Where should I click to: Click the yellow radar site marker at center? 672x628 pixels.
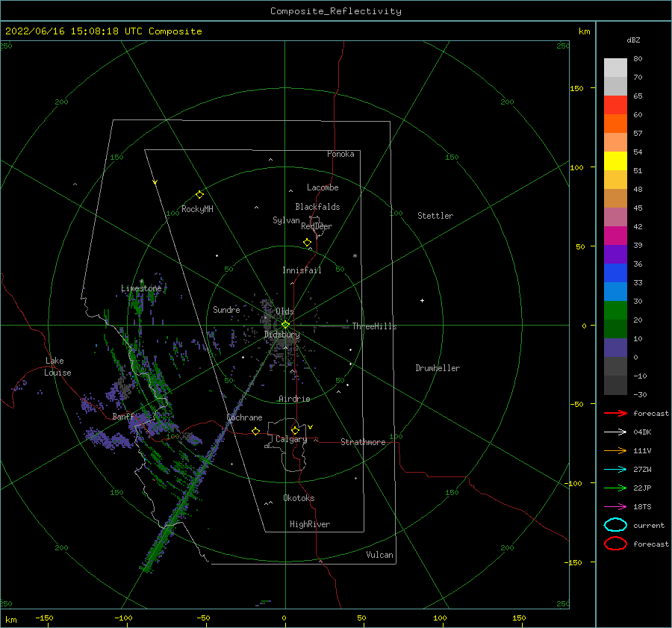(285, 325)
